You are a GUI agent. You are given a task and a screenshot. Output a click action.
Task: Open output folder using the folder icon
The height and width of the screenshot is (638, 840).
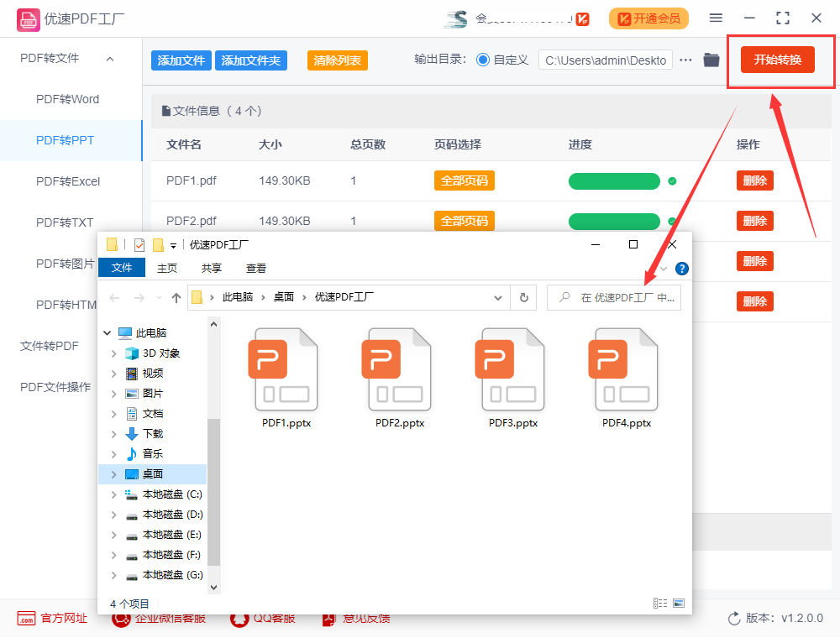click(x=711, y=60)
